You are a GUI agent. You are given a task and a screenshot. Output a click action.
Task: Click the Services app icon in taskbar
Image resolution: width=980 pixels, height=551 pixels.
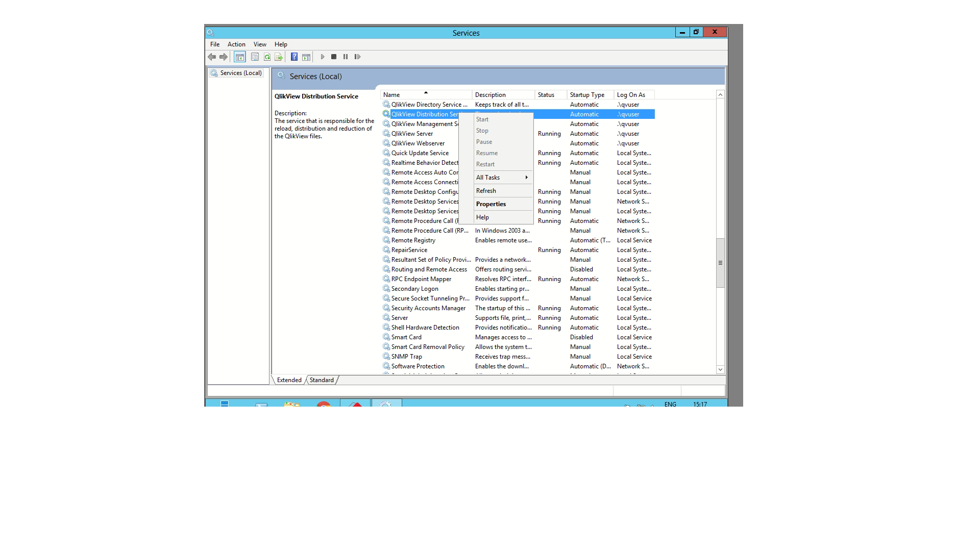point(386,404)
